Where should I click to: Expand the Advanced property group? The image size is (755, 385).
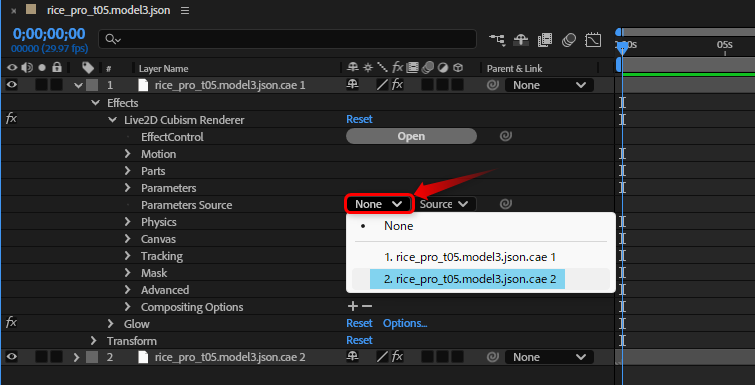pyautogui.click(x=128, y=290)
